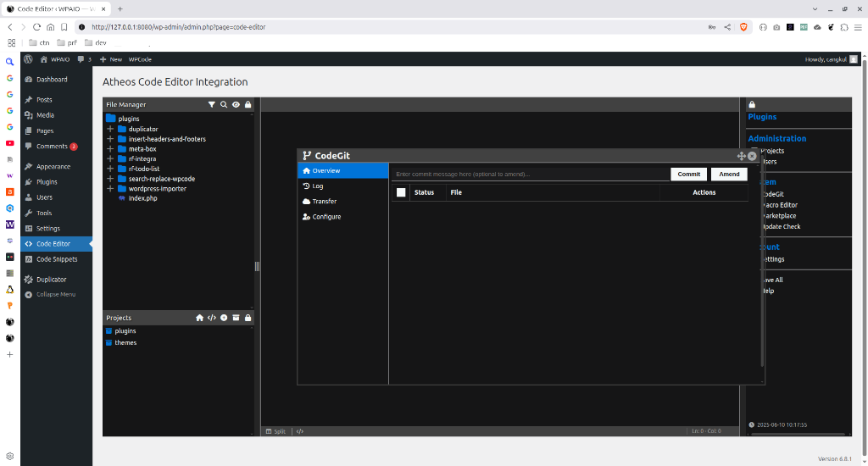Viewport: 868px width, 466px height.
Task: Switch to the Transfer tab in CodeGit
Action: point(342,202)
